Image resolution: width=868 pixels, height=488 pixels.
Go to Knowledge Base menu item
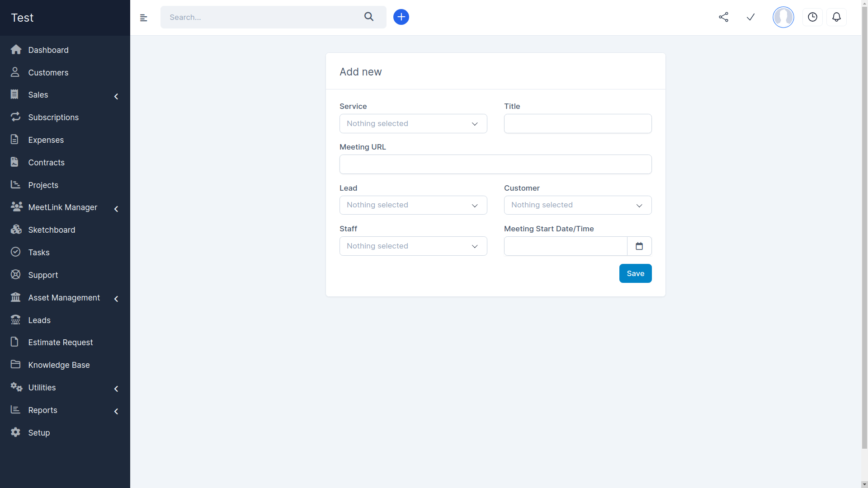click(x=59, y=365)
